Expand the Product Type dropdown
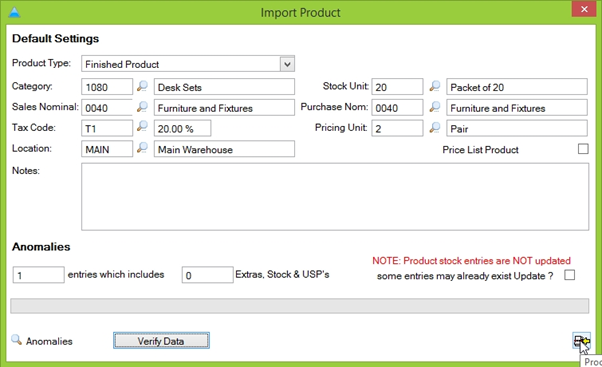The image size is (602, 367). tap(287, 64)
